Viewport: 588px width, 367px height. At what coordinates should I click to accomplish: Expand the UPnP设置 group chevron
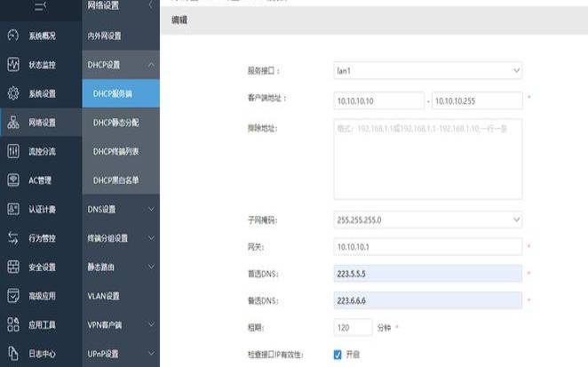151,353
